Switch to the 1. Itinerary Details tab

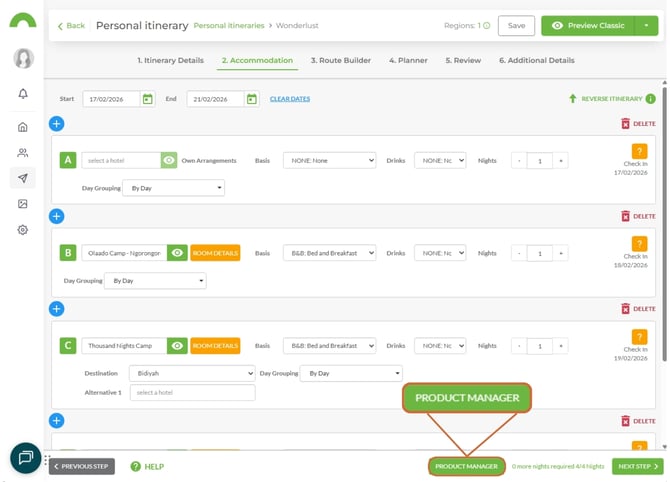click(x=170, y=60)
